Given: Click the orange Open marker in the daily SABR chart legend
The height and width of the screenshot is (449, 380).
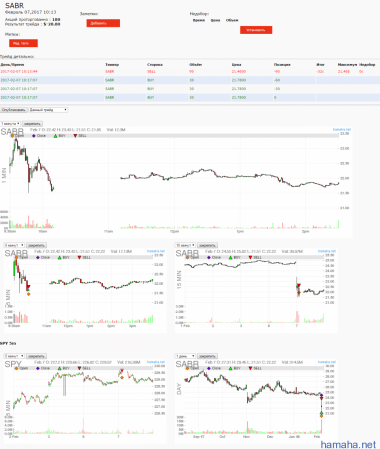Looking at the screenshot, I should (x=188, y=368).
